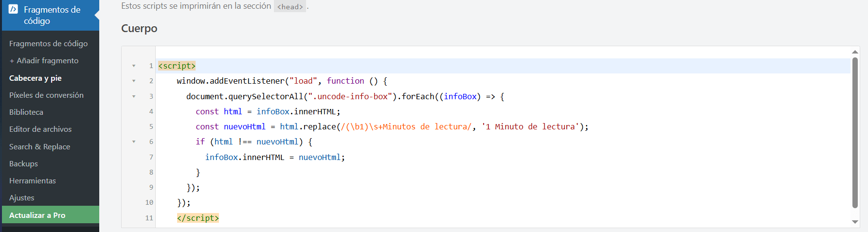The width and height of the screenshot is (868, 232).
Task: Click line number 4 in the gutter
Action: click(151, 111)
